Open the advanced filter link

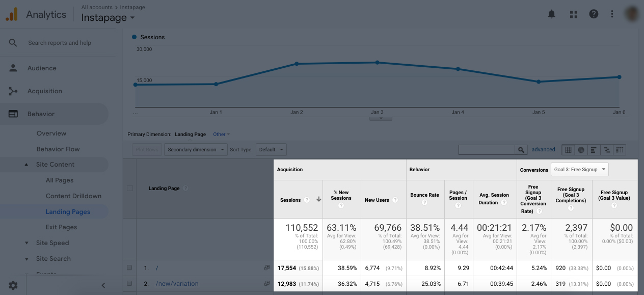tap(543, 149)
